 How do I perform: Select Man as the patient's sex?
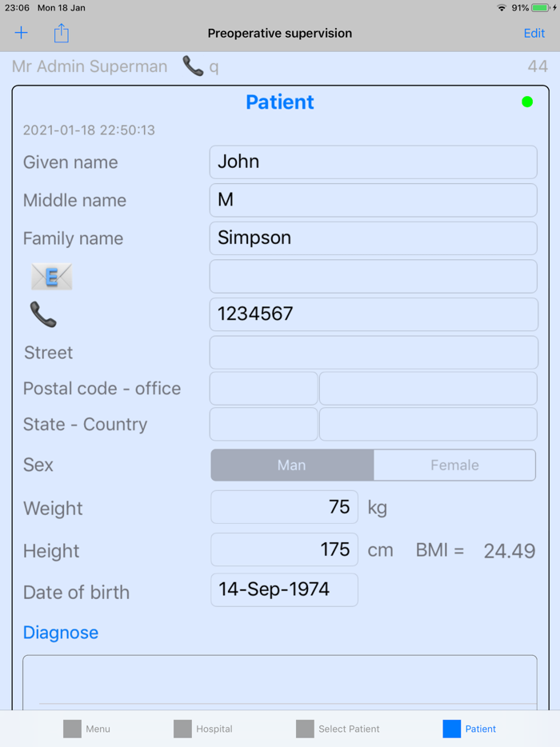click(291, 465)
